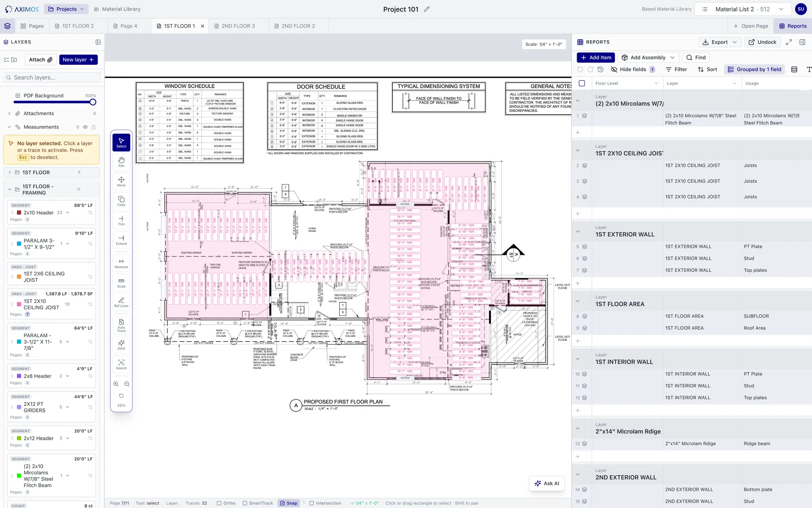This screenshot has height=508, width=812.
Task: Activate the Move tool
Action: coord(121,182)
